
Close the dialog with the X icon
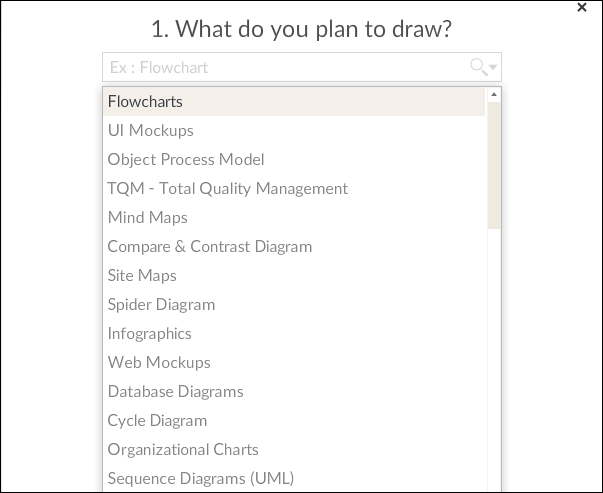coord(582,7)
